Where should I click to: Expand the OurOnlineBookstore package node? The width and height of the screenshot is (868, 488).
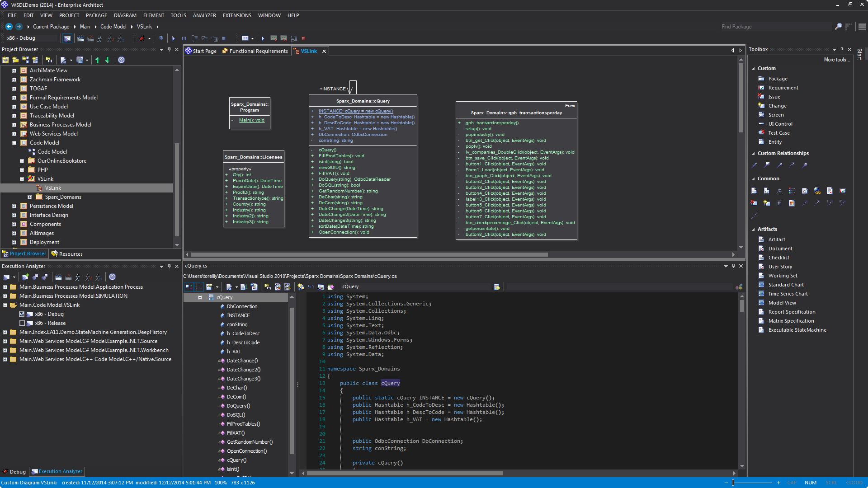click(x=22, y=161)
